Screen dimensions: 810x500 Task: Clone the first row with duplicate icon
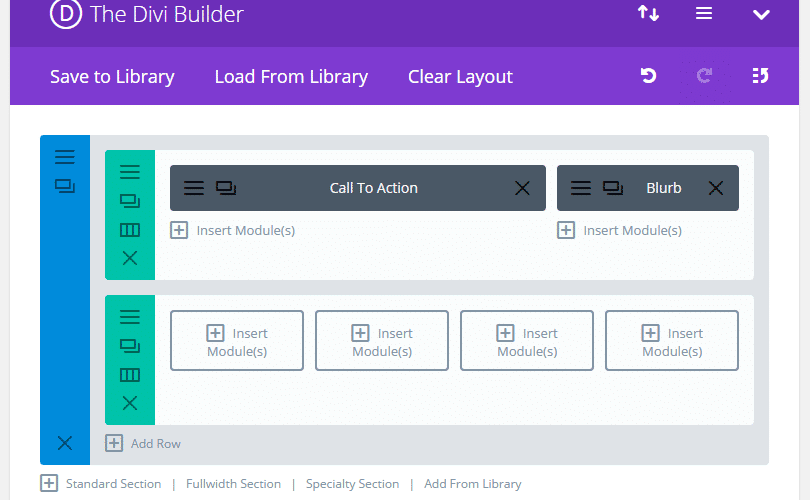[130, 201]
